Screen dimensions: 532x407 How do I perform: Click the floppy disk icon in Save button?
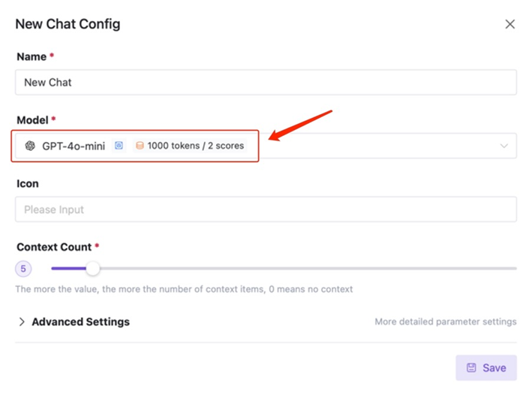click(471, 368)
